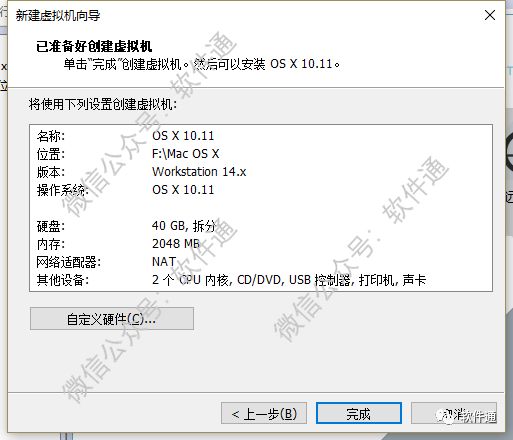This screenshot has width=513, height=440.
Task: Click the WeChat logo watermark icon
Action: click(444, 416)
